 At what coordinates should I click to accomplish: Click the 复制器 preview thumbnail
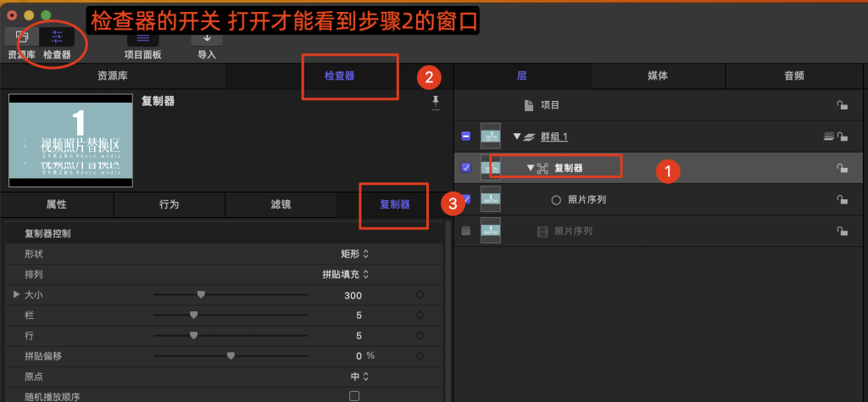(x=70, y=141)
